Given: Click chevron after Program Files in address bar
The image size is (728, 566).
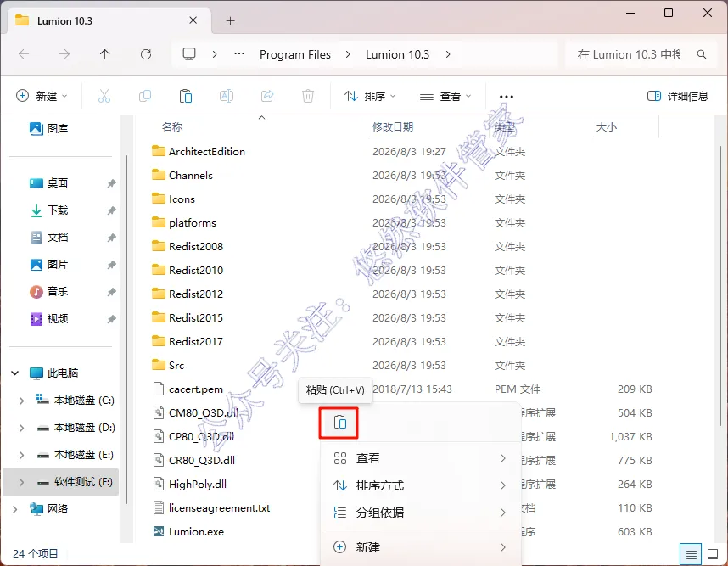Looking at the screenshot, I should click(x=348, y=54).
